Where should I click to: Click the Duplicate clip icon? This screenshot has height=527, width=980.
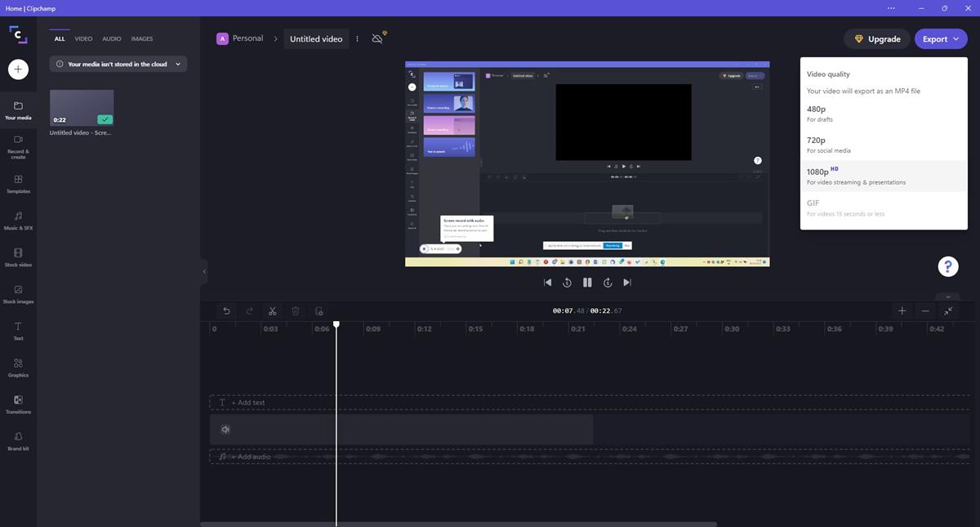pos(318,310)
